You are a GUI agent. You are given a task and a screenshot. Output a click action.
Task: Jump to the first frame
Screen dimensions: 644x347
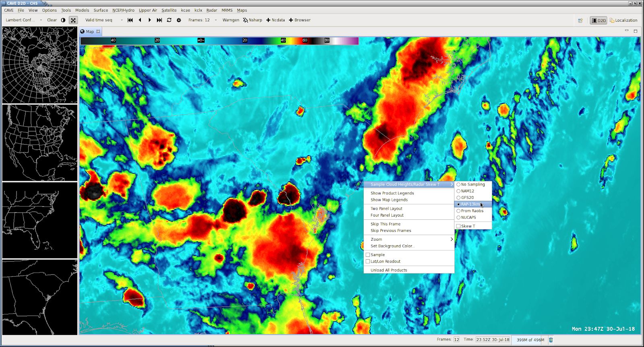click(x=130, y=20)
